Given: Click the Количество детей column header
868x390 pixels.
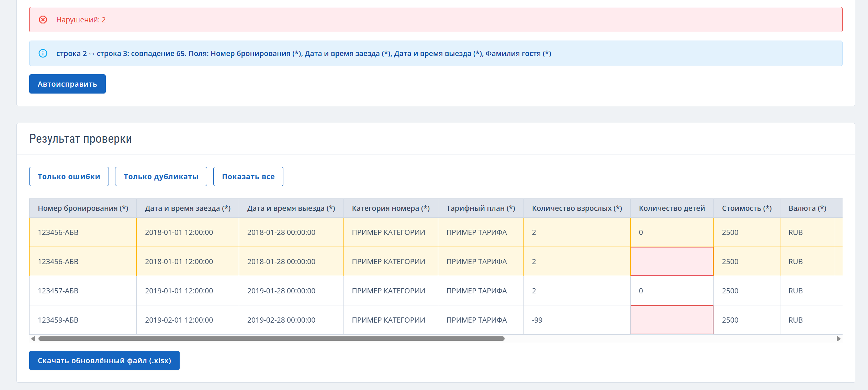Looking at the screenshot, I should click(672, 208).
